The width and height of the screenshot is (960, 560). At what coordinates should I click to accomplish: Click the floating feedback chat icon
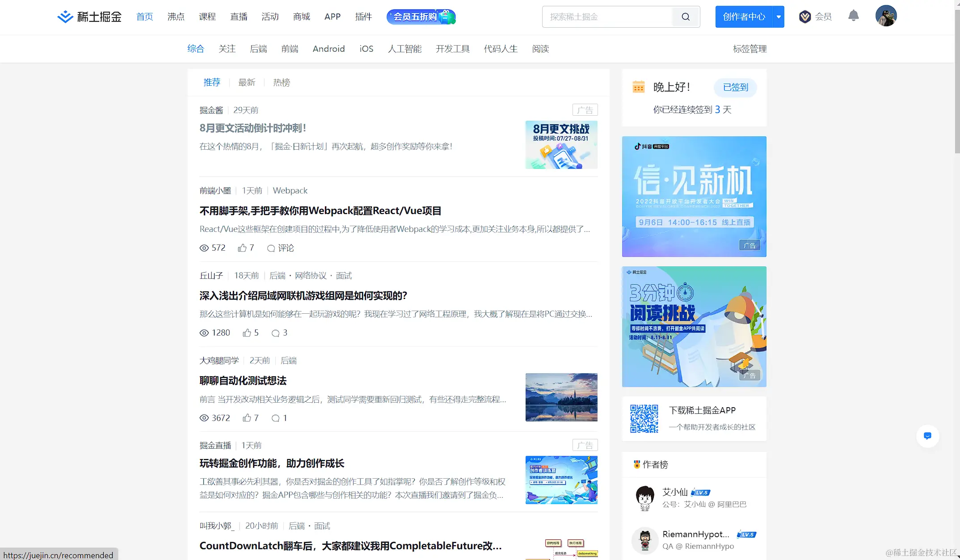pos(927,436)
